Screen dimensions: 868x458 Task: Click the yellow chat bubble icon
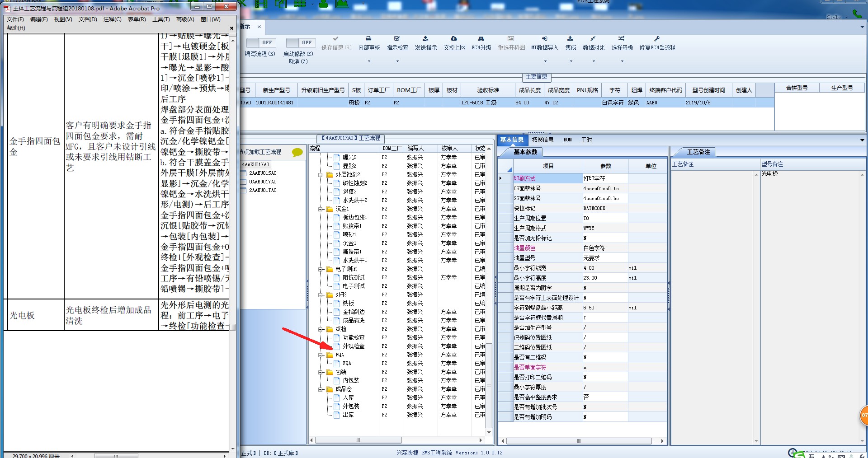coord(297,153)
